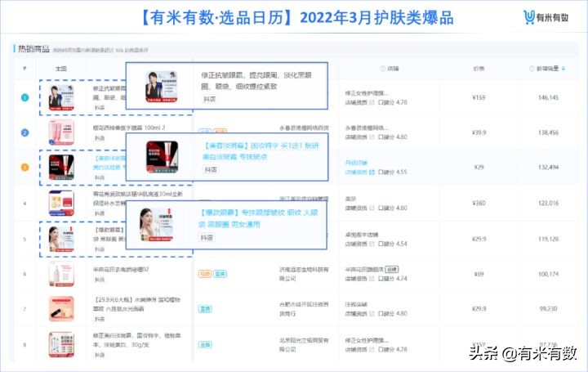Click the orange tag in 半亩花田 row
Viewport: 588px width, 372px height.
(x=205, y=274)
